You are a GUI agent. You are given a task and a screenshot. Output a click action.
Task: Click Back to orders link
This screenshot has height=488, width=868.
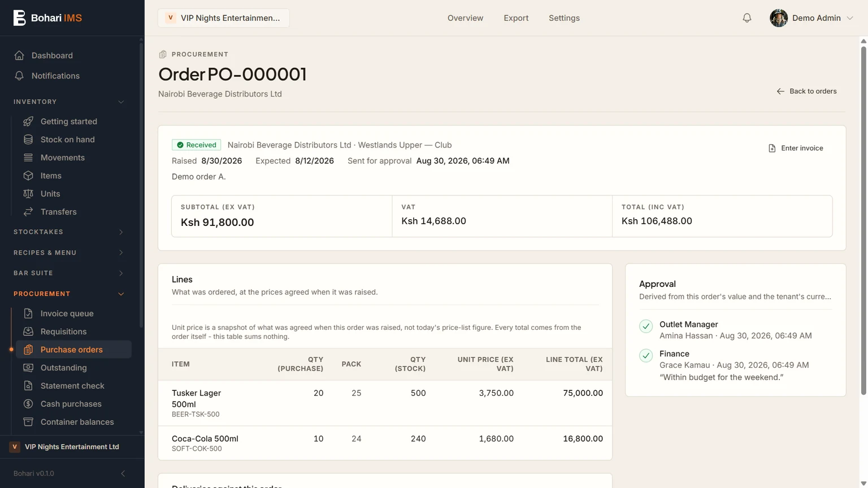coord(806,91)
